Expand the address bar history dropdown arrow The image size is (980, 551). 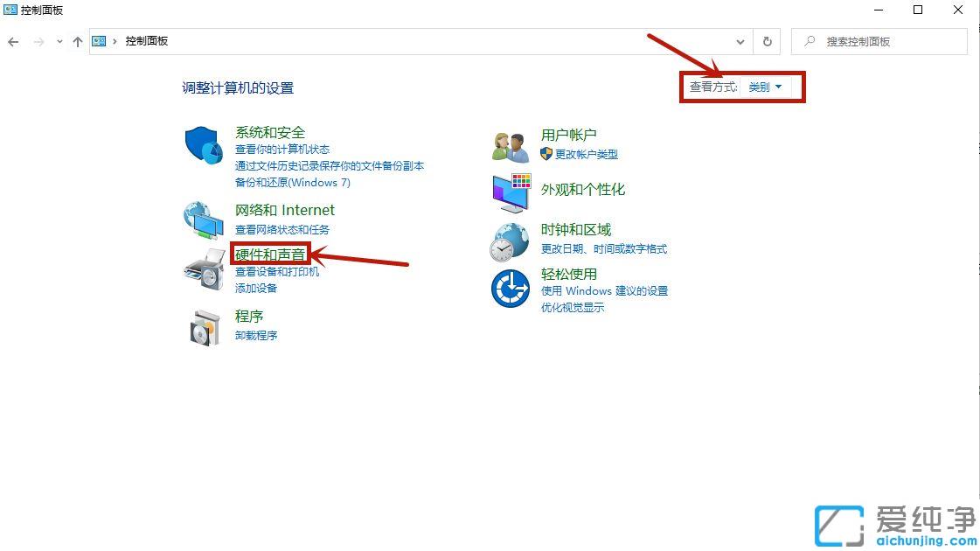[740, 41]
